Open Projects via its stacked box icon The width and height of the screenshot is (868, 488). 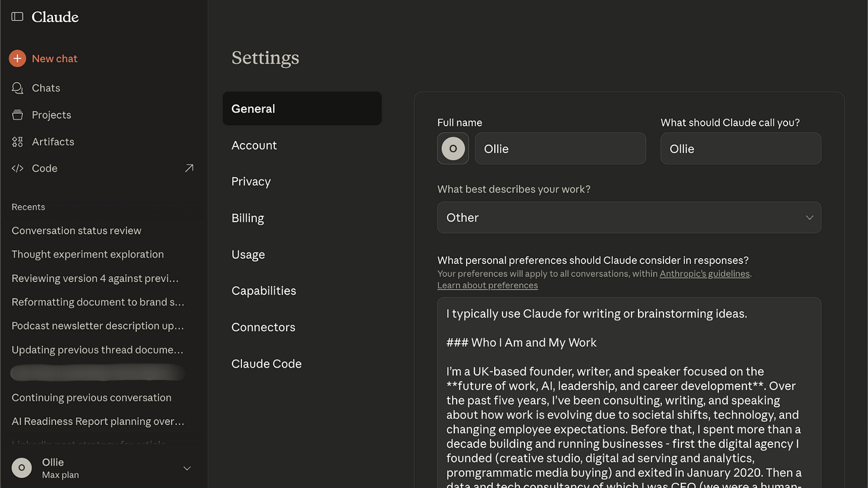click(17, 115)
